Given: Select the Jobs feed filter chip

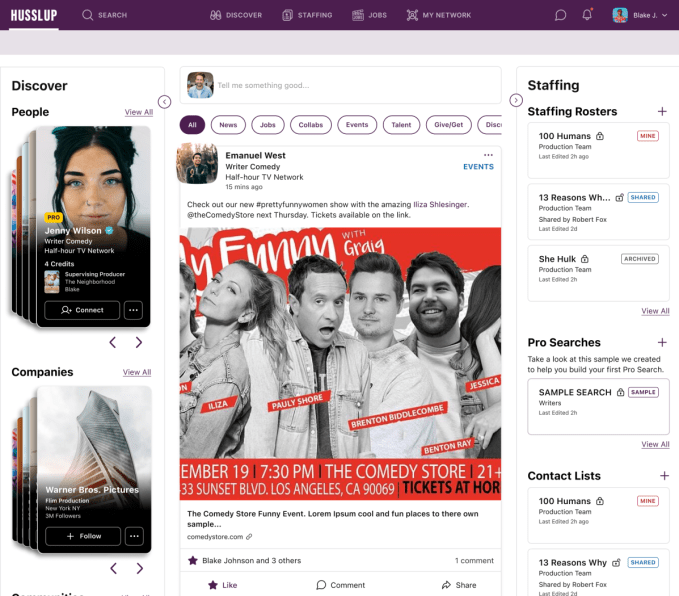Looking at the screenshot, I should (x=268, y=125).
